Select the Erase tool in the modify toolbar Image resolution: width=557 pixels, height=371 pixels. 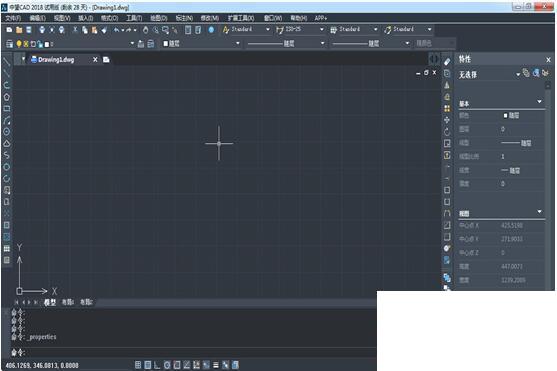[447, 62]
